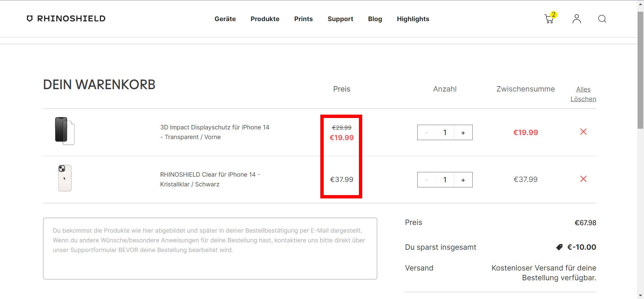Click the scrollbar down arrow
Image resolution: width=644 pixels, height=299 pixels.
(x=640, y=296)
